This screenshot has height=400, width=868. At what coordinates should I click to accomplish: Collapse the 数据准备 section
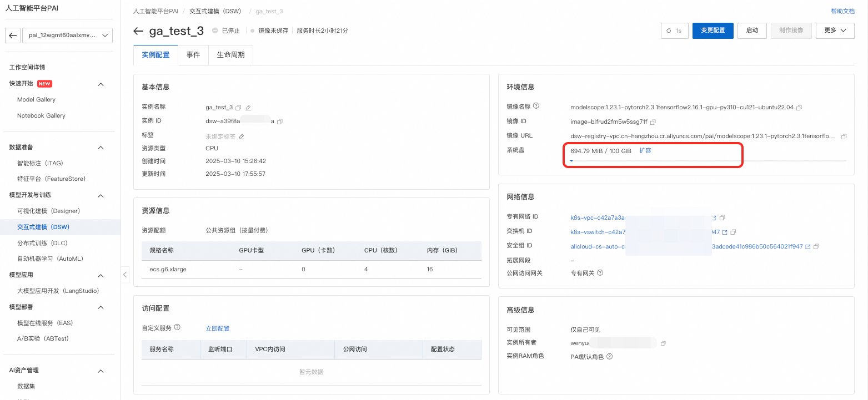101,148
